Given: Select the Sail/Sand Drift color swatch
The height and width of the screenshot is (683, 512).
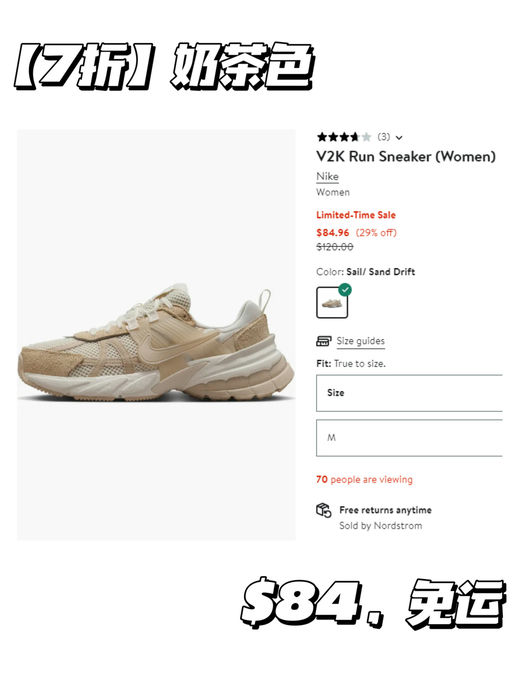Looking at the screenshot, I should 332,302.
